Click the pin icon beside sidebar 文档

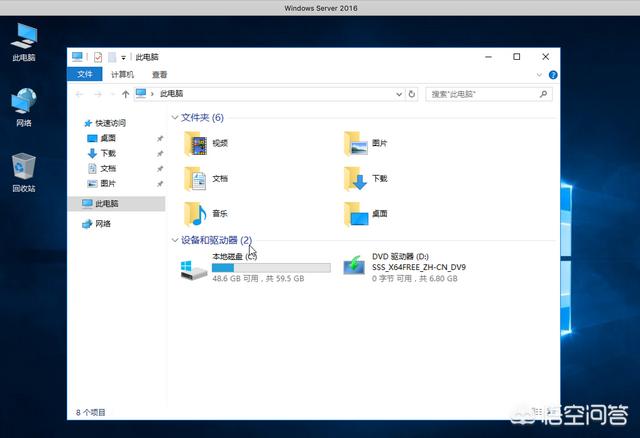(160, 169)
